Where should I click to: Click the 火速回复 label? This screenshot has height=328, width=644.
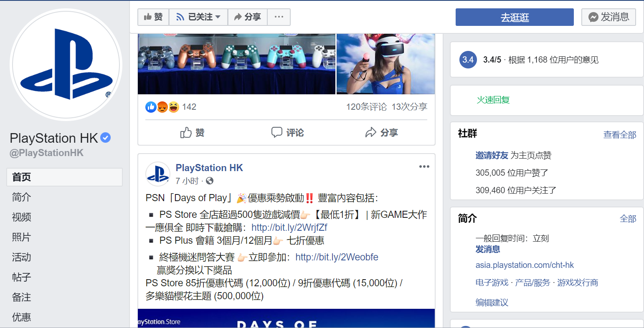[x=493, y=100]
